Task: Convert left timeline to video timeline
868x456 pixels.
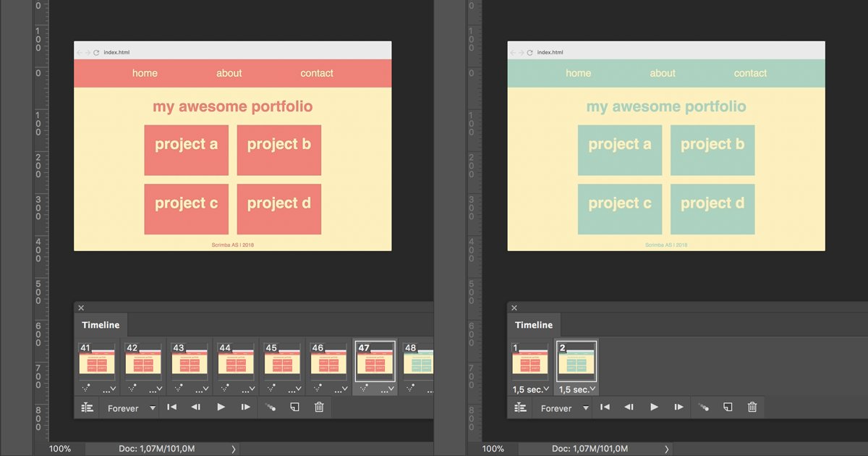Action: (x=88, y=408)
